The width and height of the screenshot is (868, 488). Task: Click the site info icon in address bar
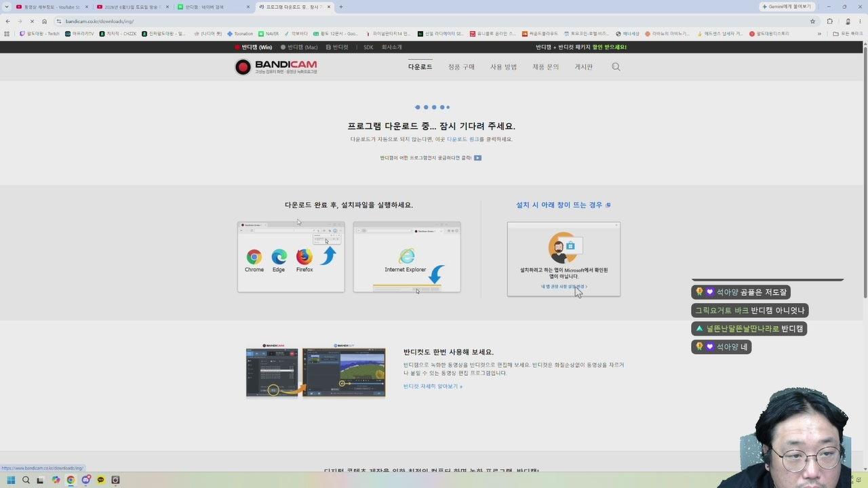[59, 21]
